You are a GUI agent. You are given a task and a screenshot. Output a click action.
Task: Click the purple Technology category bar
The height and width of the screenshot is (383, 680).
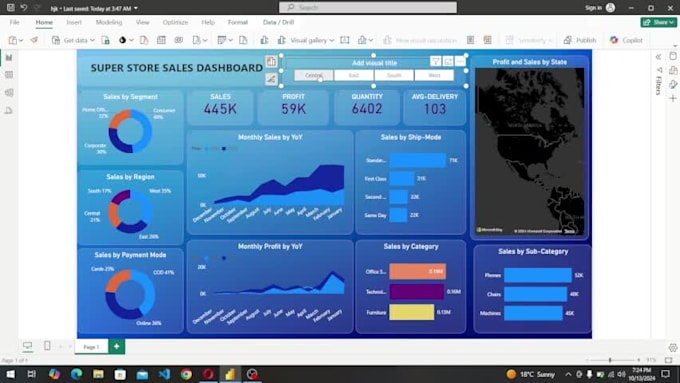coord(417,292)
